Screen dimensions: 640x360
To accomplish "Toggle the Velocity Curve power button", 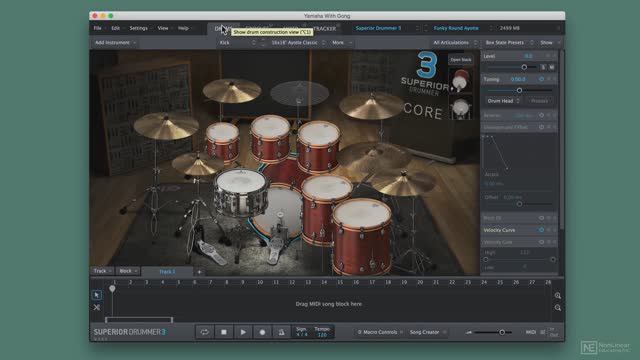I will tap(541, 230).
